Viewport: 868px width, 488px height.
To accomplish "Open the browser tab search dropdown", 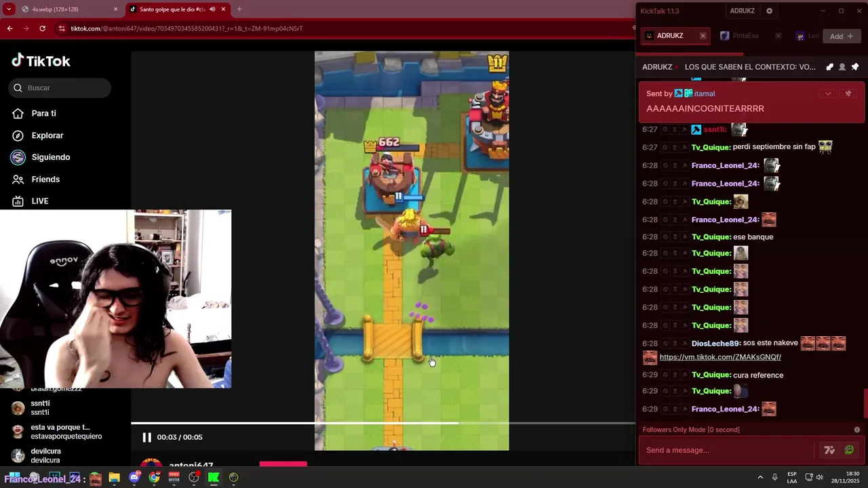I will 9,9.
